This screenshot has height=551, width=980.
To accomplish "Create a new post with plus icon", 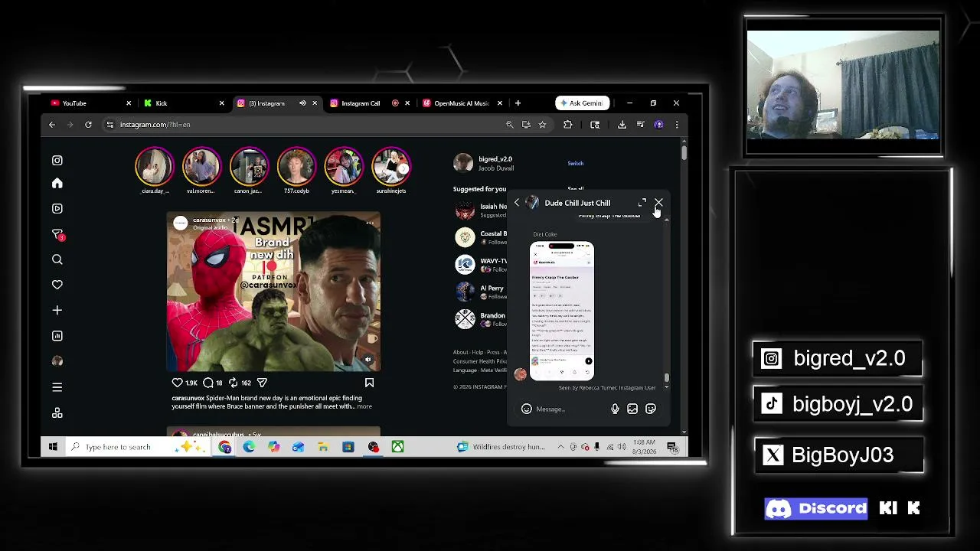I will point(57,310).
